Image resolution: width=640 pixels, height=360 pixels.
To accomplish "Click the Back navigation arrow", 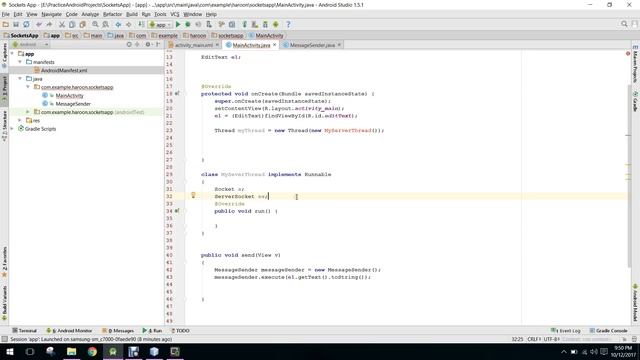I will click(x=118, y=24).
